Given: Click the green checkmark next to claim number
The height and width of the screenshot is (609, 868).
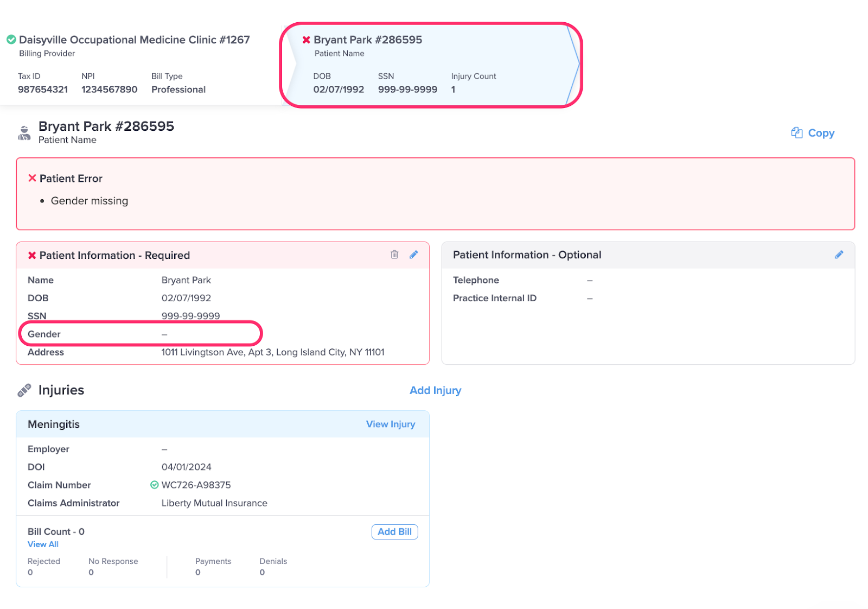Looking at the screenshot, I should tap(155, 485).
